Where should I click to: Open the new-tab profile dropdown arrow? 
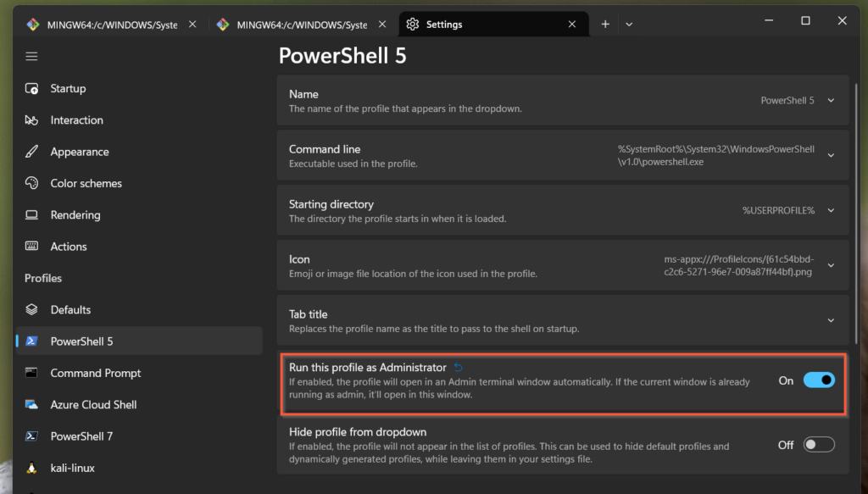(629, 25)
